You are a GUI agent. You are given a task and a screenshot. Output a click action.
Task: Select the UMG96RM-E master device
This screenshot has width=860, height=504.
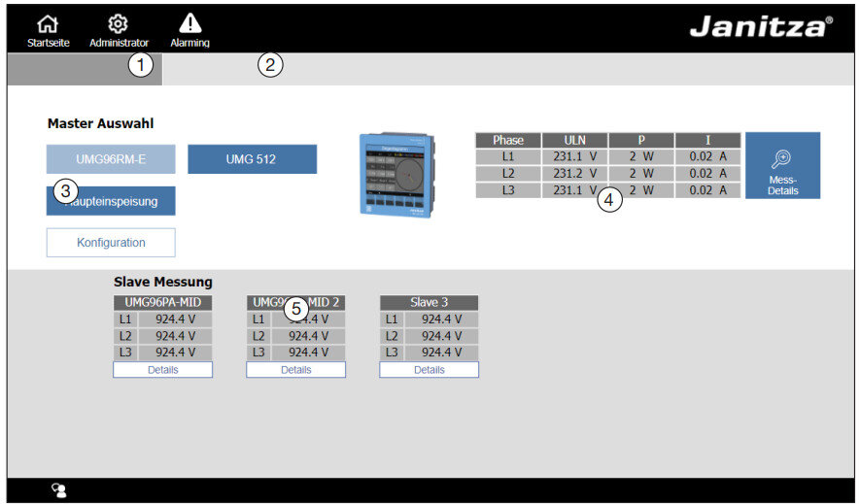click(x=111, y=159)
